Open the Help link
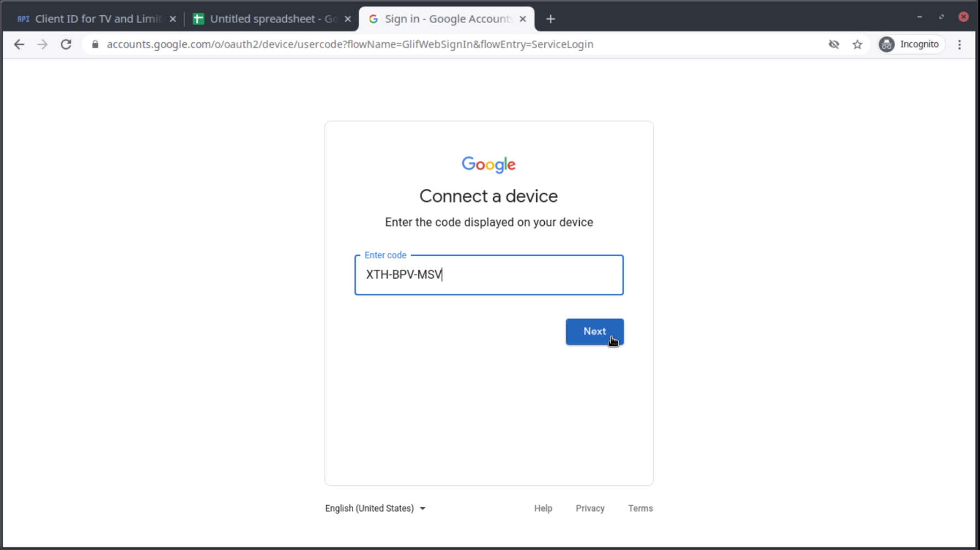 coord(543,508)
